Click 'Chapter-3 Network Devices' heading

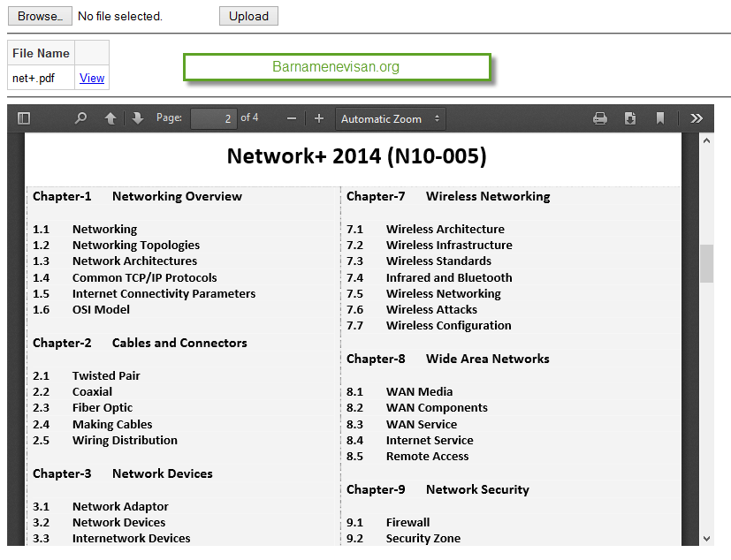point(123,473)
